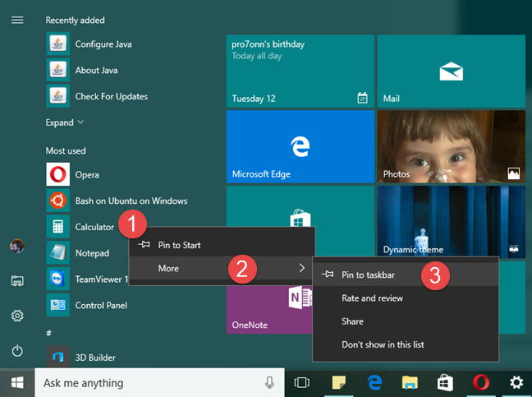Click the More submenu arrow
This screenshot has height=397, width=532.
(x=302, y=268)
